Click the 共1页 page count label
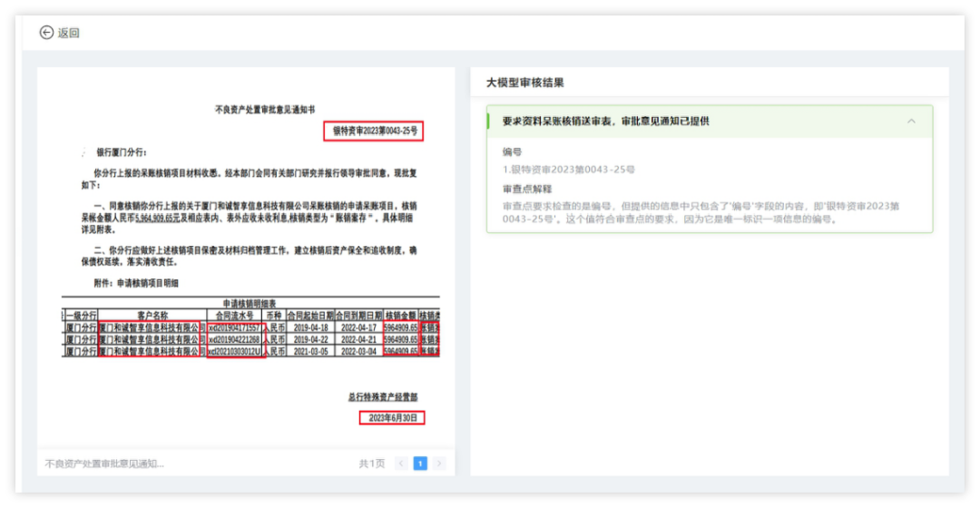 click(371, 464)
